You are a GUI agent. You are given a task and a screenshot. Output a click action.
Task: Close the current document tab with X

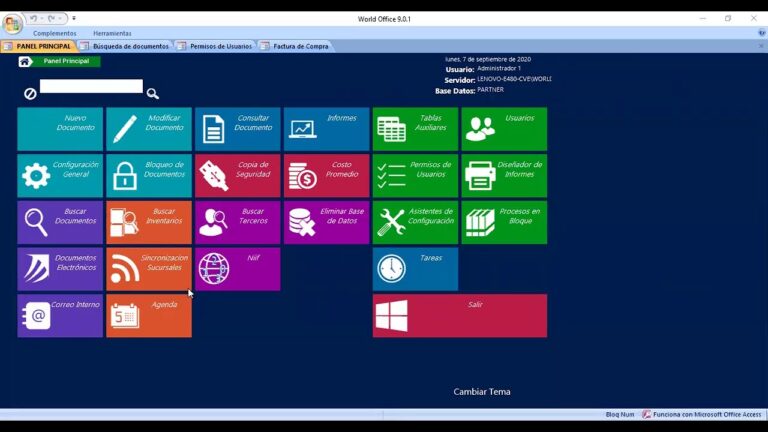point(761,46)
